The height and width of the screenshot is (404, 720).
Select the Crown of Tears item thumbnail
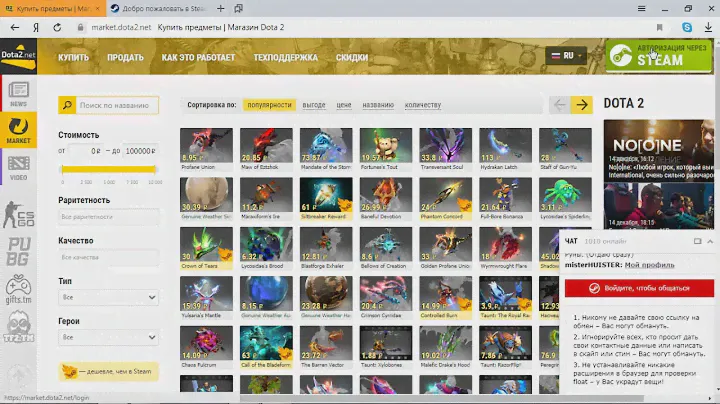[x=206, y=247]
